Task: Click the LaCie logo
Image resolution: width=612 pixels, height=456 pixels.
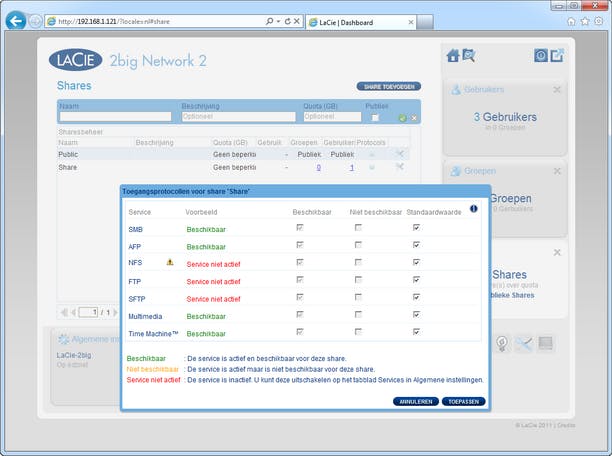Action: point(76,60)
